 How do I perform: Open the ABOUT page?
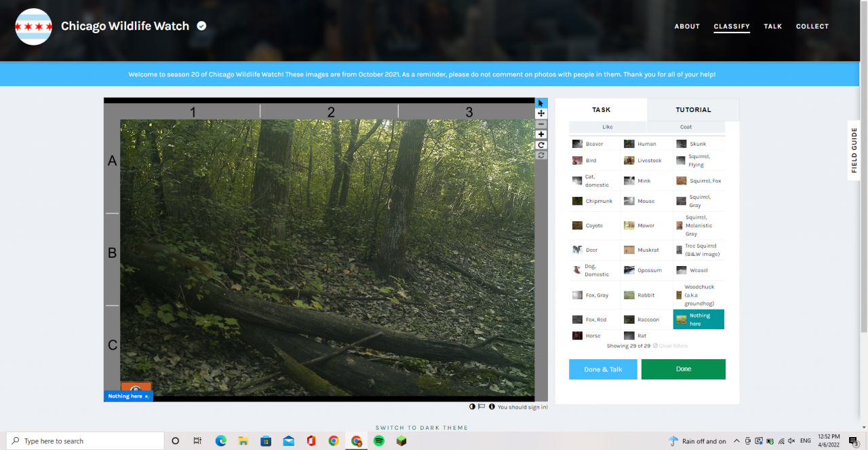coord(687,26)
